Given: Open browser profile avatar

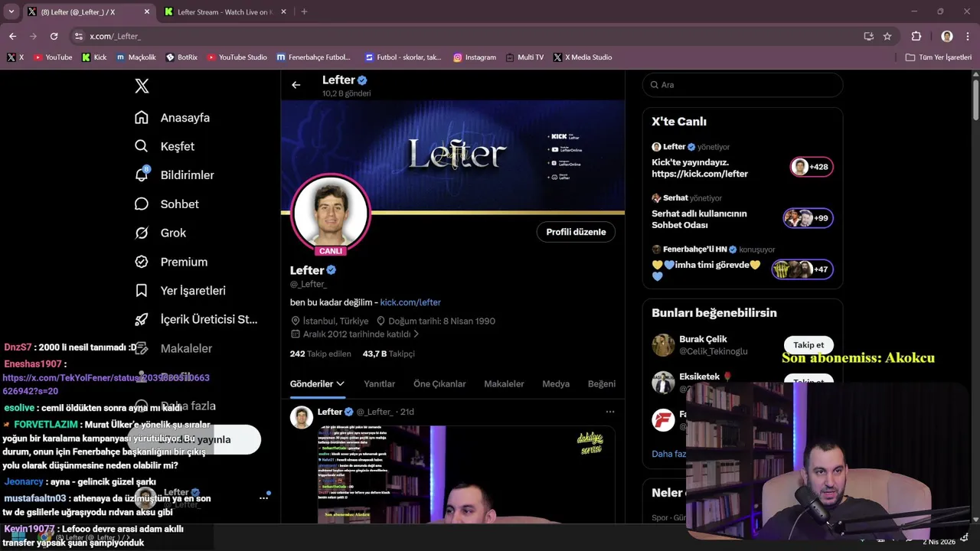Looking at the screenshot, I should coord(947,36).
